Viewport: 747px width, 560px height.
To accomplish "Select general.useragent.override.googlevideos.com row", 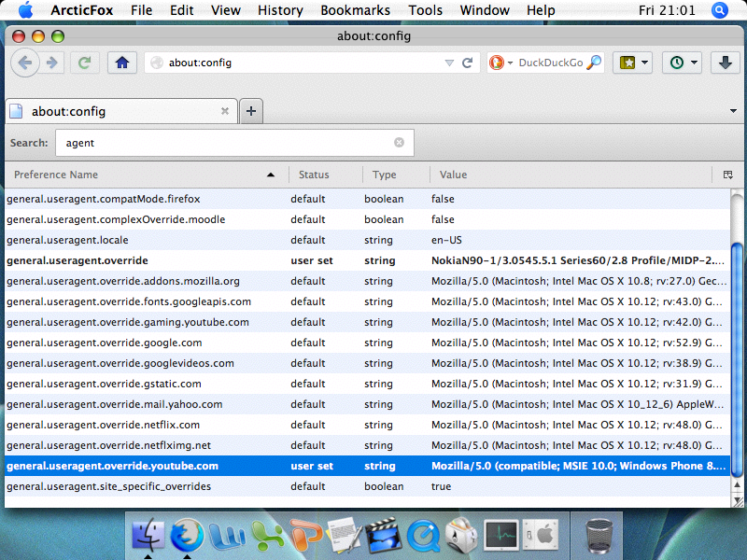I will (367, 363).
